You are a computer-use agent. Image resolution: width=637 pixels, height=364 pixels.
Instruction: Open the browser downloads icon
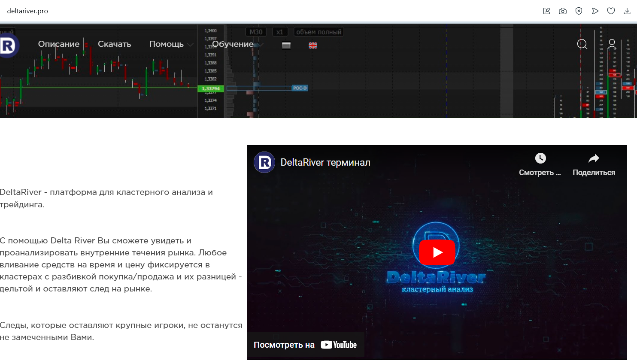pos(627,11)
